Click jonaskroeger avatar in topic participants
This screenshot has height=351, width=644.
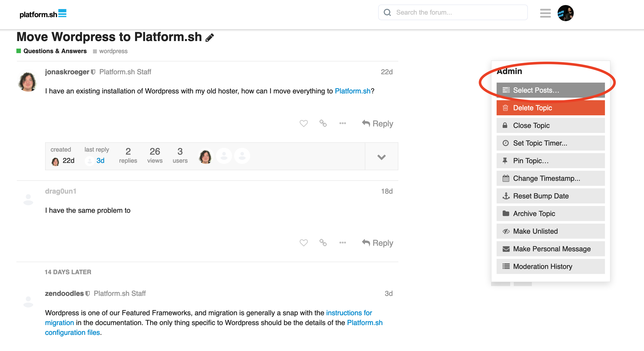coord(206,156)
